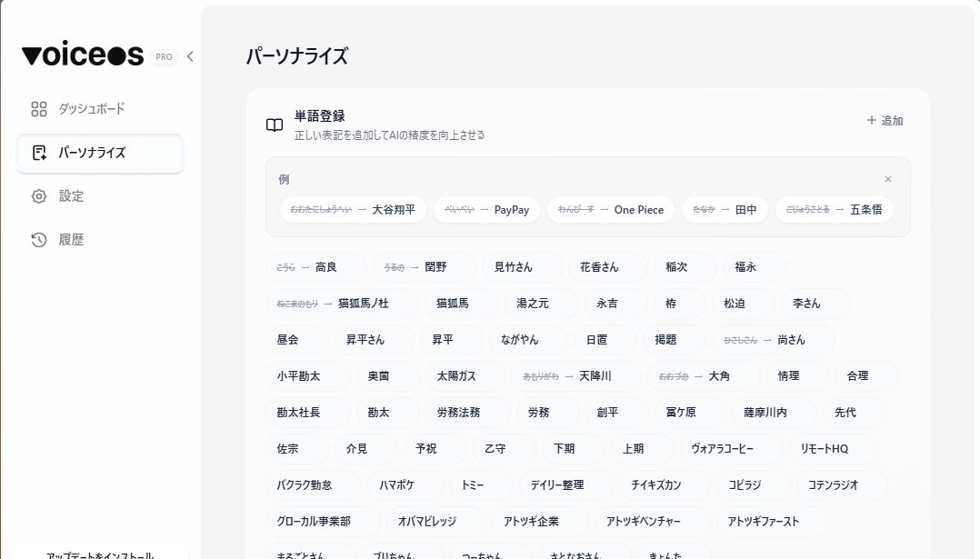Click the 労務法務 word chip
The image size is (980, 559).
[x=467, y=413]
